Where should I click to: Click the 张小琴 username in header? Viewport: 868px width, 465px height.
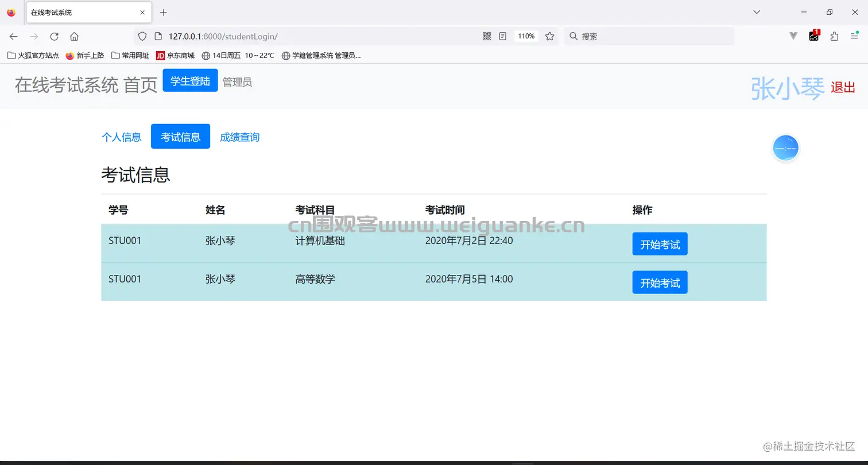[x=788, y=89]
